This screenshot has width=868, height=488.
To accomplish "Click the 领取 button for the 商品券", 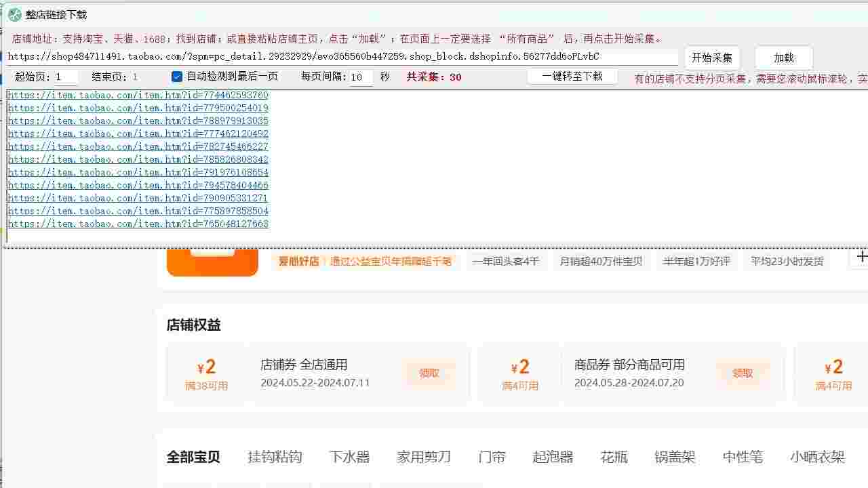I will [x=743, y=373].
